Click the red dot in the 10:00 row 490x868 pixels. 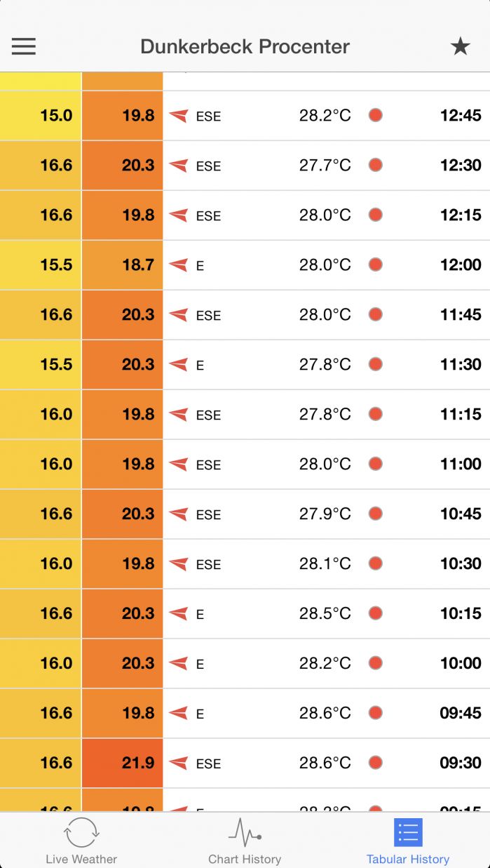click(376, 664)
